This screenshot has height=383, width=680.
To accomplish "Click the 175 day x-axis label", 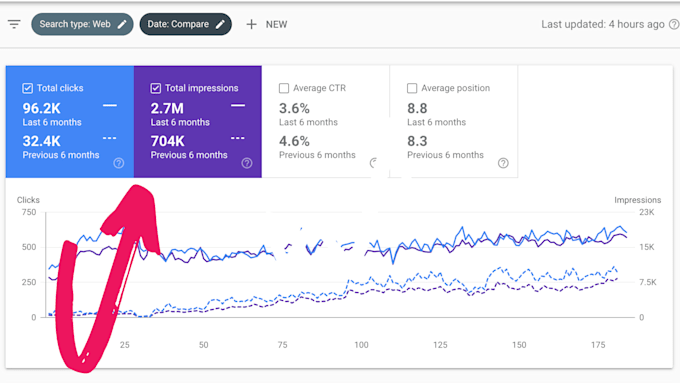I will (598, 345).
